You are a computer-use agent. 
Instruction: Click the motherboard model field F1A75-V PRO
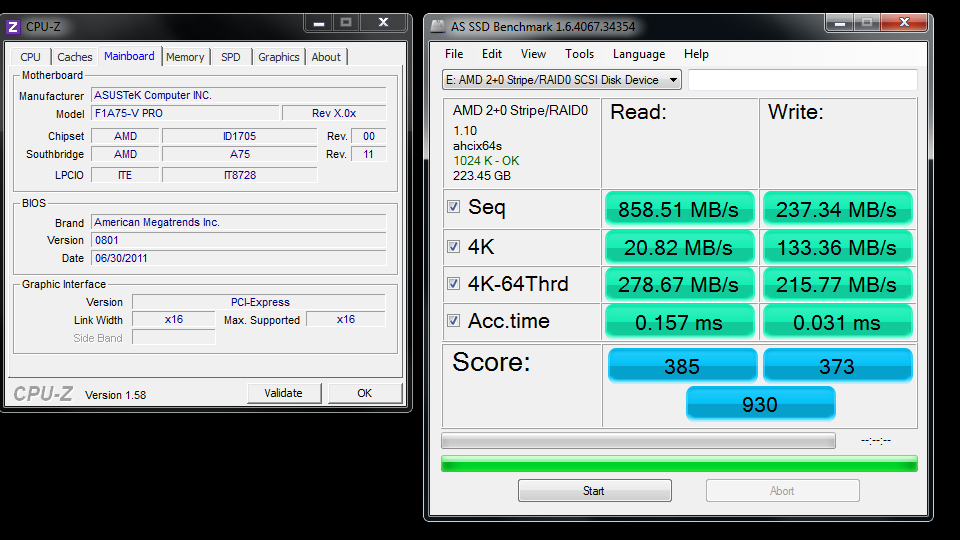(x=186, y=113)
